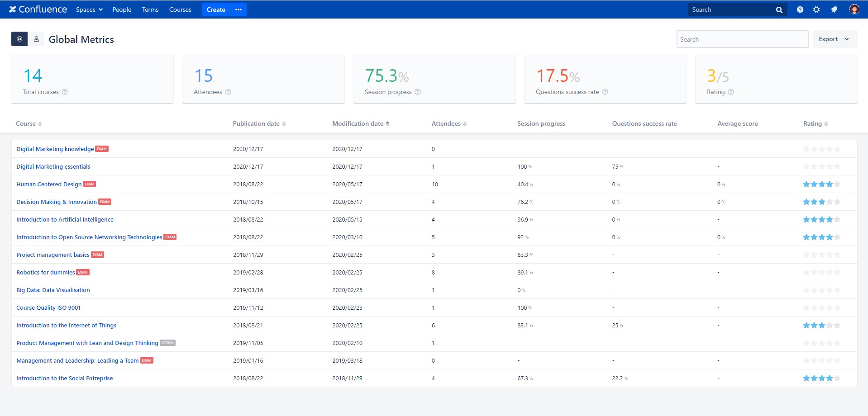The height and width of the screenshot is (416, 868).
Task: Open the settings gear icon
Action: 816,9
